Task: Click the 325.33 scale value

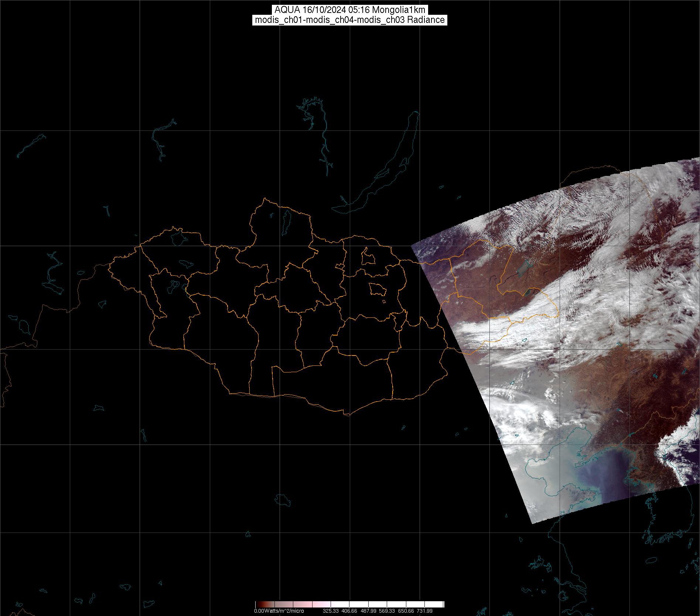Action: 331,611
